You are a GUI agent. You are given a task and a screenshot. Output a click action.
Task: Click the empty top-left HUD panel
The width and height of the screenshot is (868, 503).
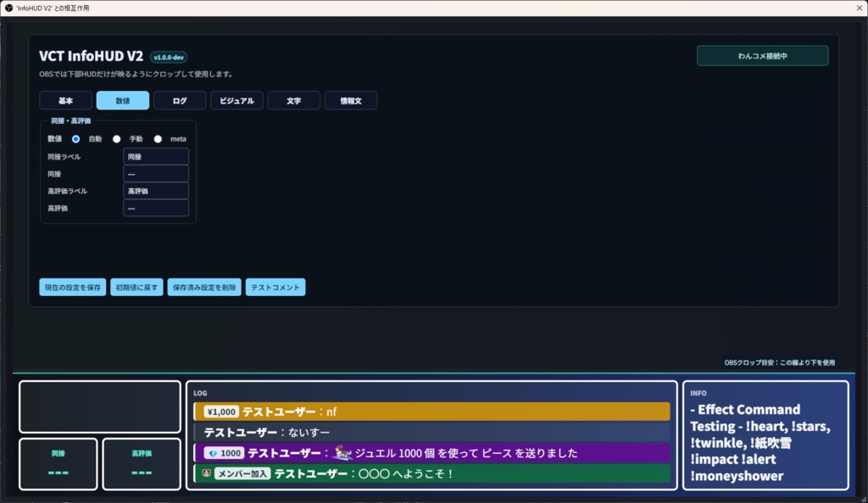tap(100, 406)
